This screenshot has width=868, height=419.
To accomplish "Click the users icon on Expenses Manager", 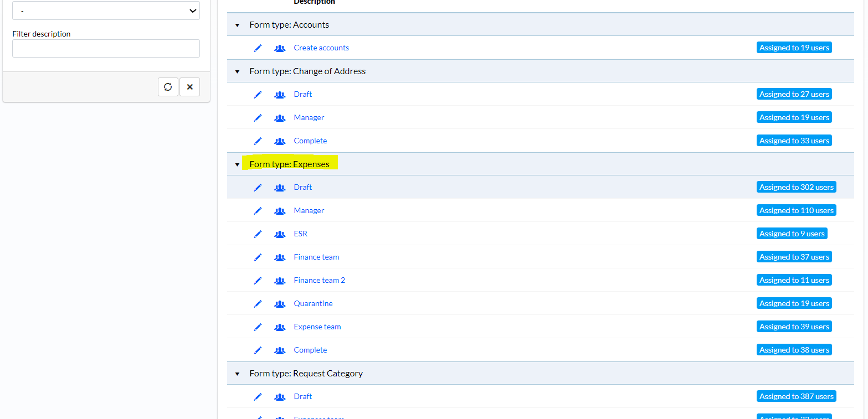I will click(x=280, y=211).
